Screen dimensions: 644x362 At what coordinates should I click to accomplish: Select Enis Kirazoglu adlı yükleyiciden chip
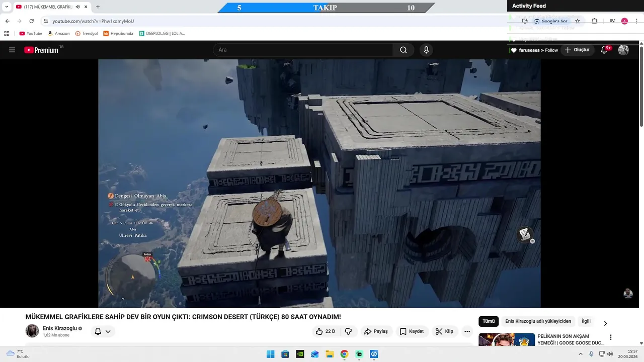(x=538, y=321)
